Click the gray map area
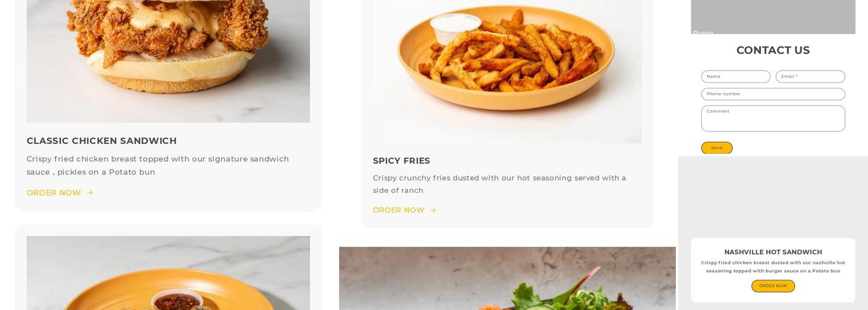The height and width of the screenshot is (310, 868). 773,17
